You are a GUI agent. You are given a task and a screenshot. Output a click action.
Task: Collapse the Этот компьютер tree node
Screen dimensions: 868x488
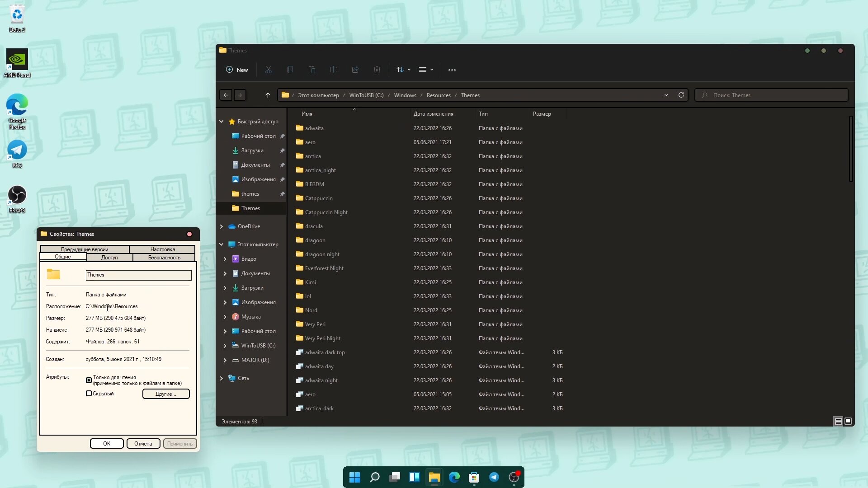[222, 244]
